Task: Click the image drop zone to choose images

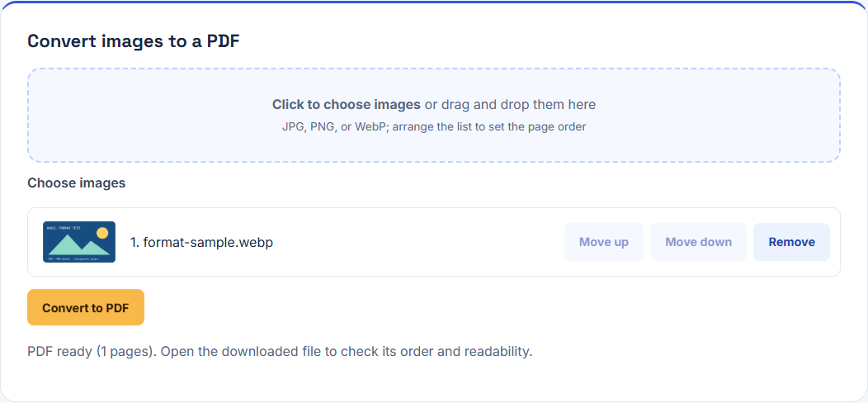Action: coord(434,116)
